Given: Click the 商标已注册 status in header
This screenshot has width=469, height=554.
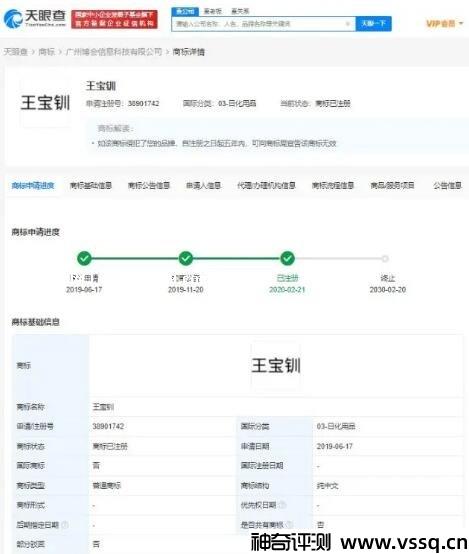Looking at the screenshot, I should coord(333,104).
